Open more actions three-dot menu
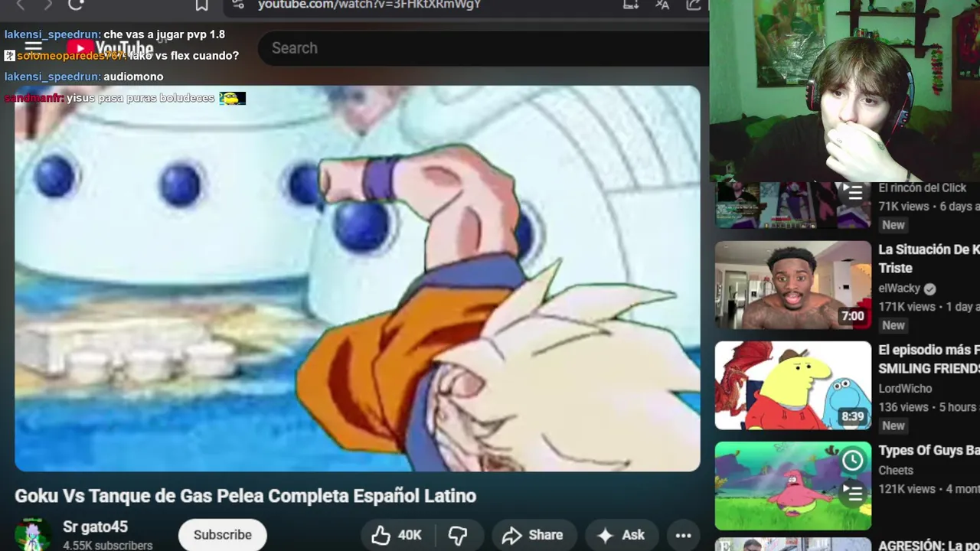The image size is (980, 551). 683,536
